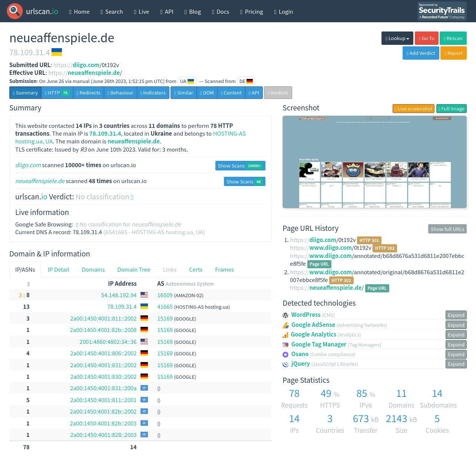Click the UA flag badge in submission line
Viewport: 476px width, 461px height.
[187, 81]
